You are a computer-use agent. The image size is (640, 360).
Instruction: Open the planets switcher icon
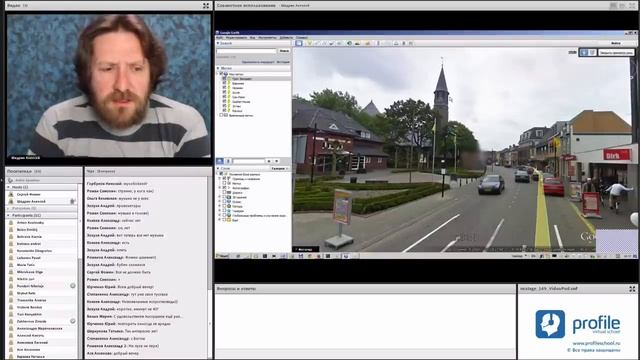pos(368,43)
